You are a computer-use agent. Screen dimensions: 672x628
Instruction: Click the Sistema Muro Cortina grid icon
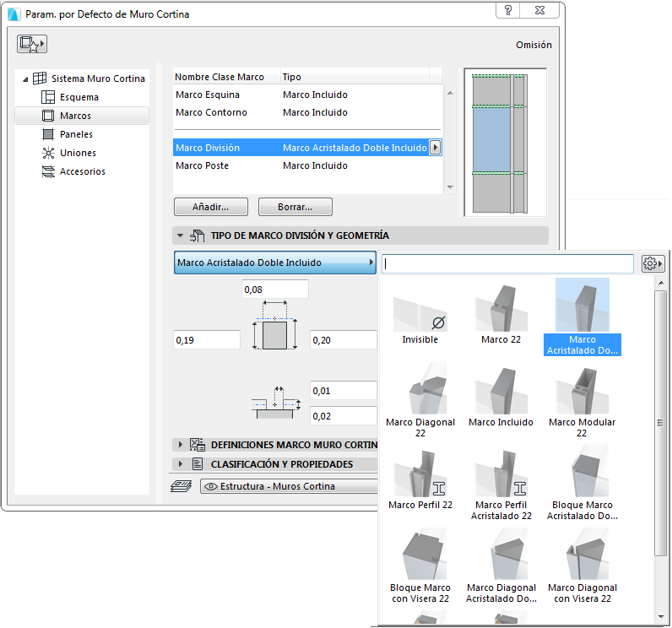tap(40, 78)
